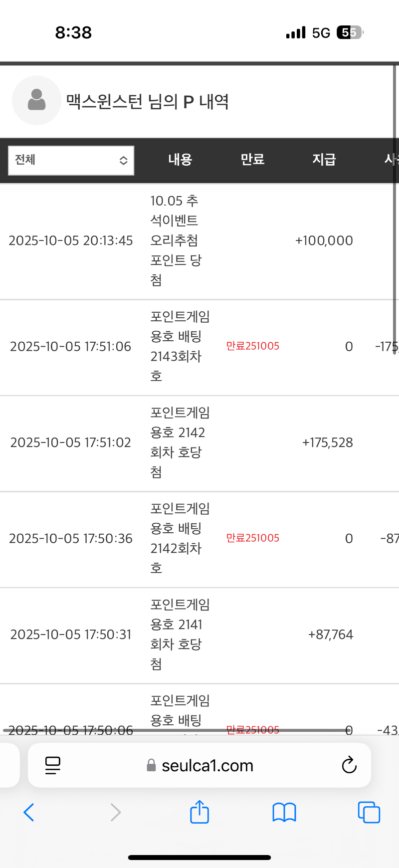Tap the user profile avatar icon
The height and width of the screenshot is (868, 399).
click(36, 100)
